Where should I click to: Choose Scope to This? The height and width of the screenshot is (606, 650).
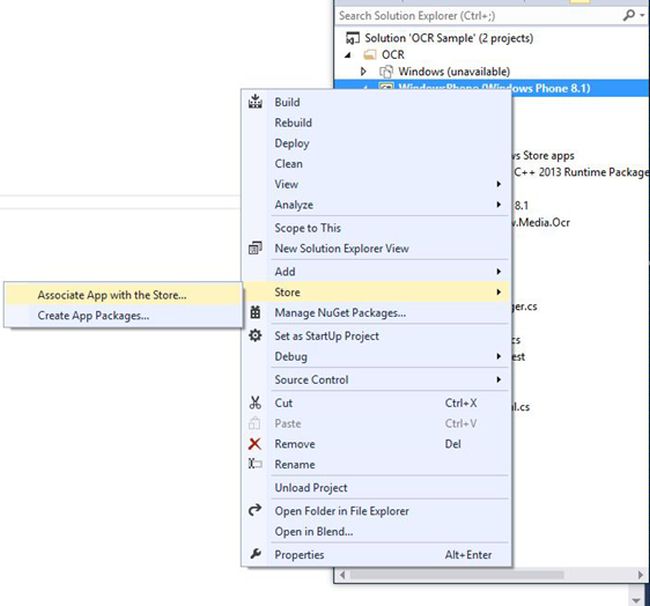pos(377,228)
